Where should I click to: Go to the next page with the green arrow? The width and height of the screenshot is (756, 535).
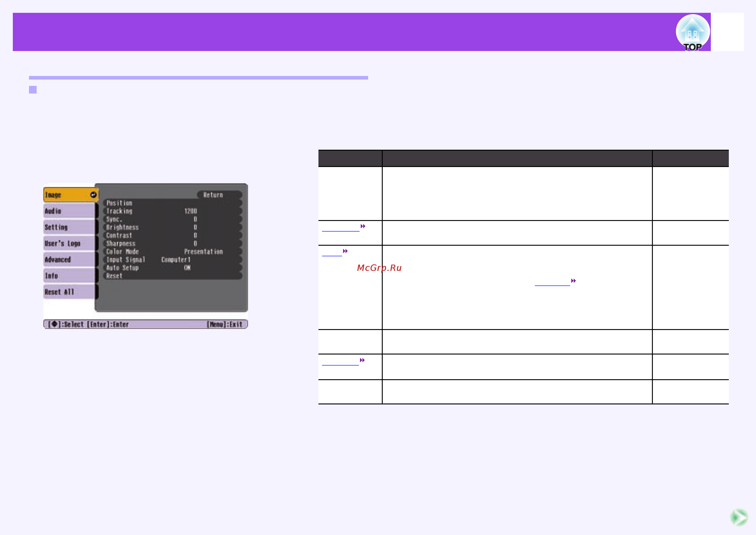coord(739,517)
